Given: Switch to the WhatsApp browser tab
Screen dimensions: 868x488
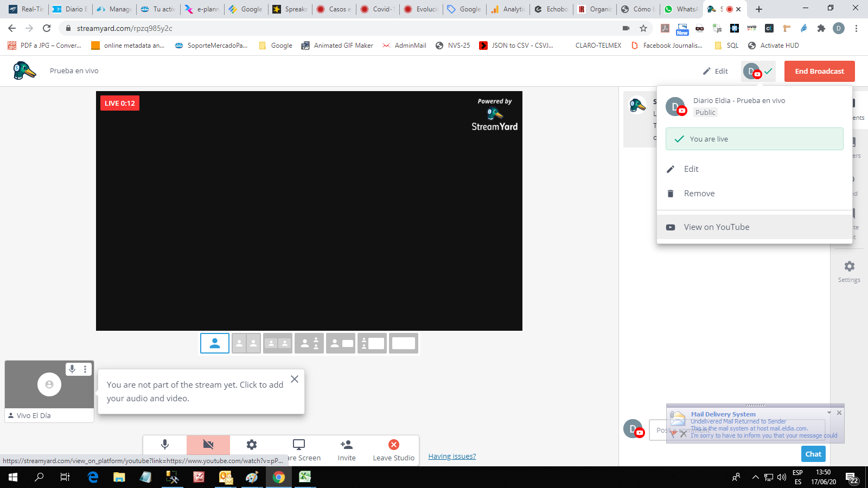Looking at the screenshot, I should click(680, 9).
